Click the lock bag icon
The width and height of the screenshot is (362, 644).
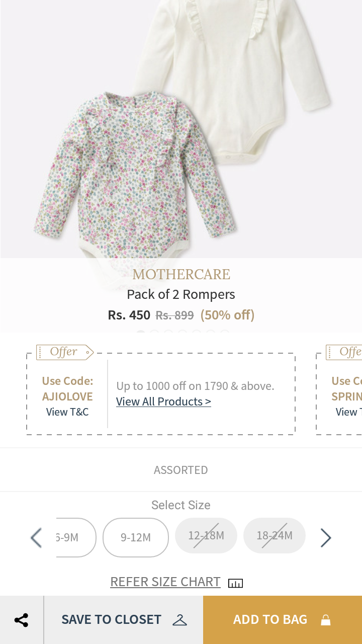point(326,620)
